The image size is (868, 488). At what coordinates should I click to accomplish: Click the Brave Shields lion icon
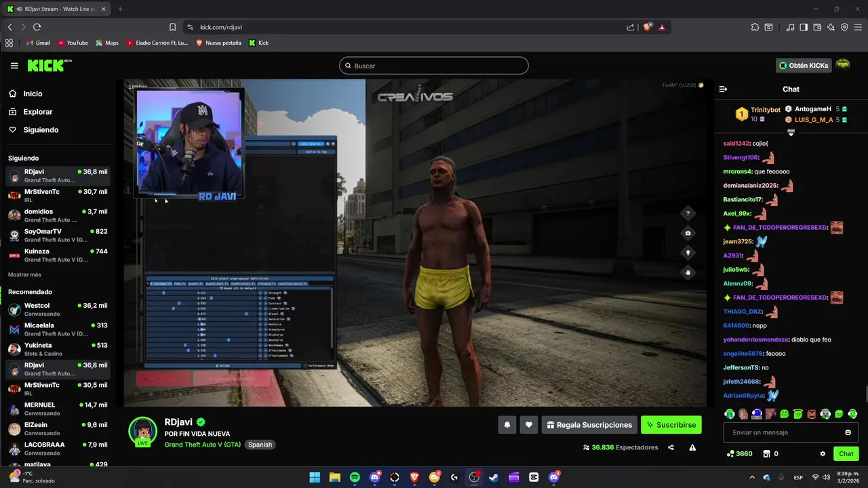[648, 27]
